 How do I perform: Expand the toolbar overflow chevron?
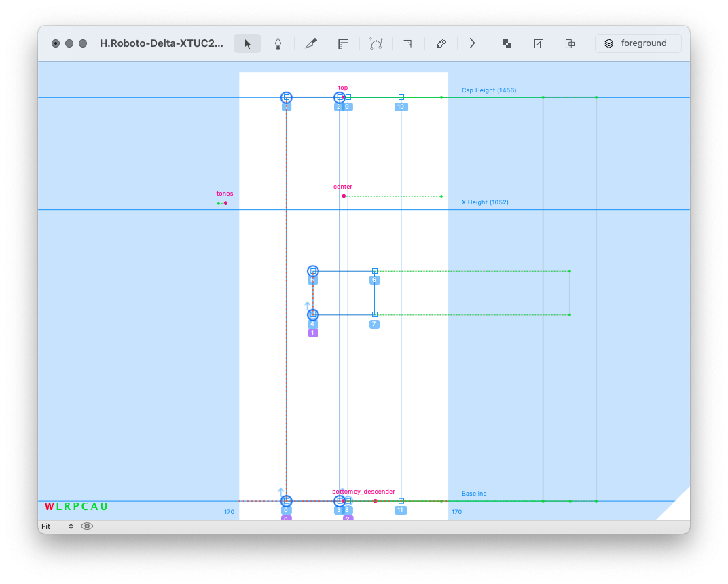[x=472, y=43]
